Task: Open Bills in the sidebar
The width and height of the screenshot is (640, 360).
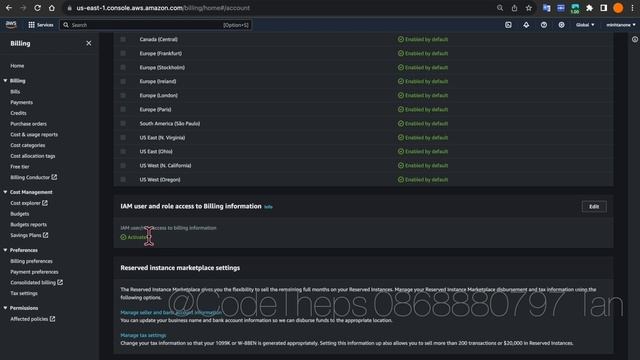Action: 15,91
